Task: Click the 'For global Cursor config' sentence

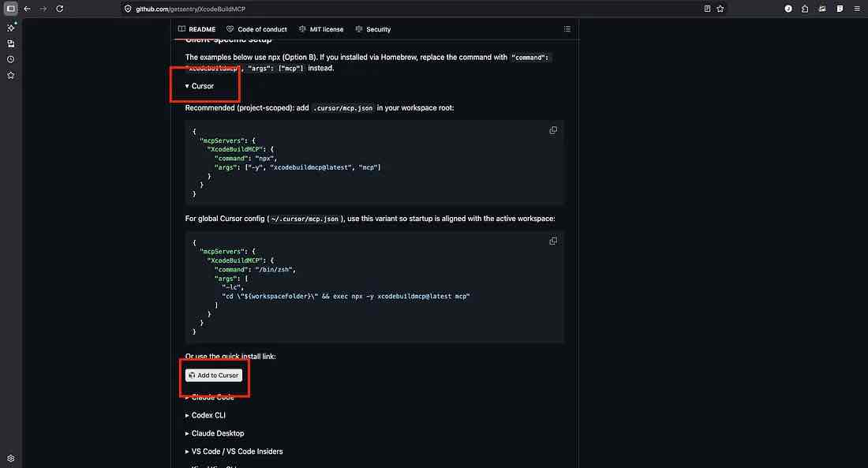Action: coord(370,219)
